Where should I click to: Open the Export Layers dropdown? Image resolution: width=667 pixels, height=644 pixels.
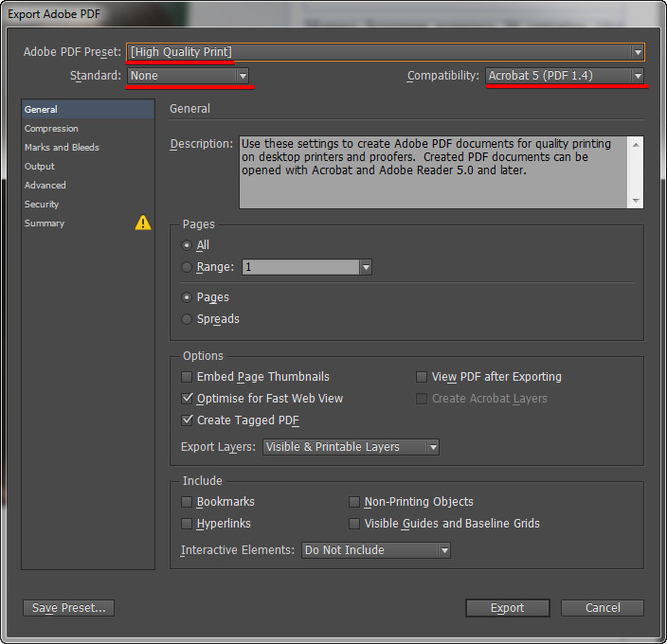(x=351, y=447)
